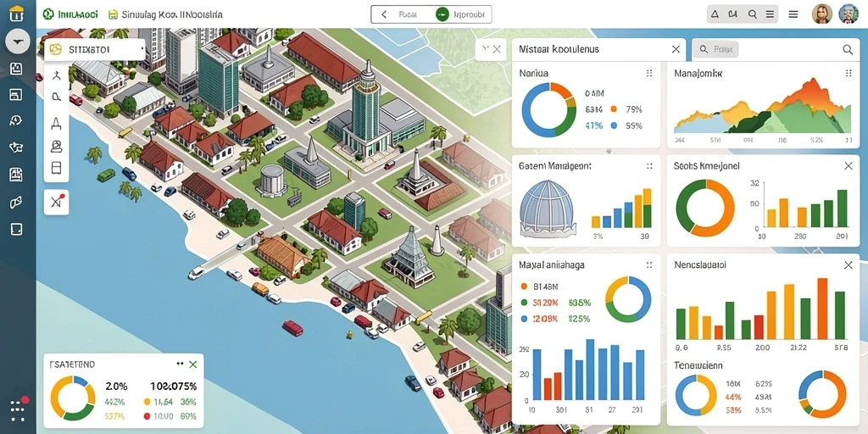868x434 pixels.
Task: Select the person stack tool in map toolbar
Action: (x=56, y=146)
